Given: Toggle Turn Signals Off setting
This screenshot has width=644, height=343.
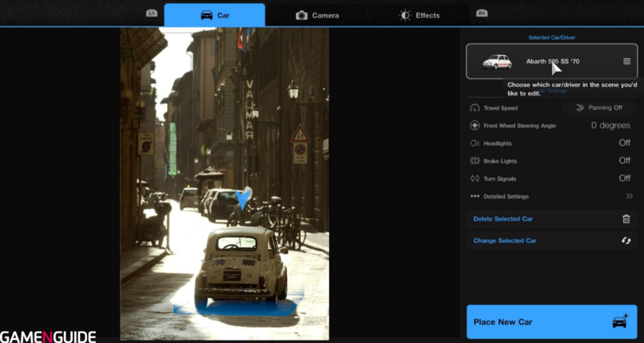Looking at the screenshot, I should tap(624, 178).
